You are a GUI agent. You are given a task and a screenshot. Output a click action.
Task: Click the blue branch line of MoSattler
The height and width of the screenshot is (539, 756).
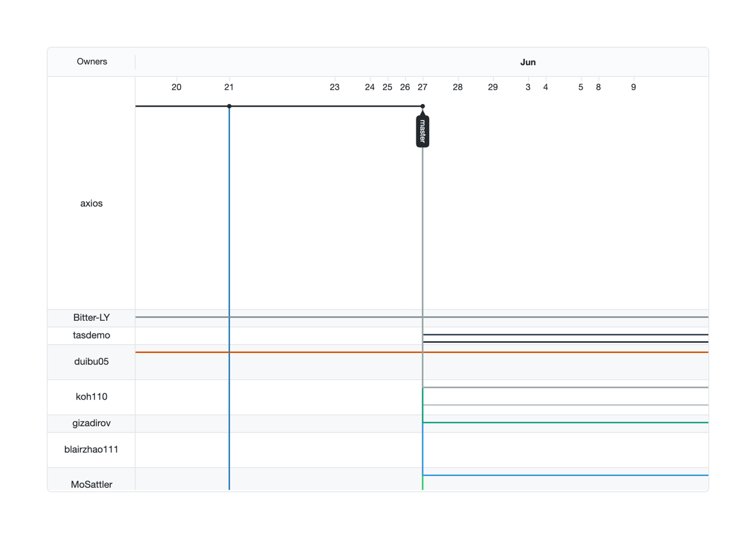coord(567,475)
